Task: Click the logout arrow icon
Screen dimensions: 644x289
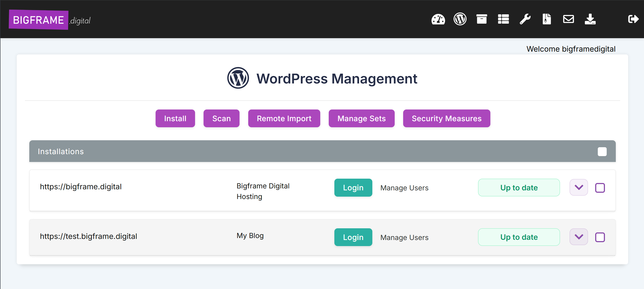Action: [x=633, y=19]
